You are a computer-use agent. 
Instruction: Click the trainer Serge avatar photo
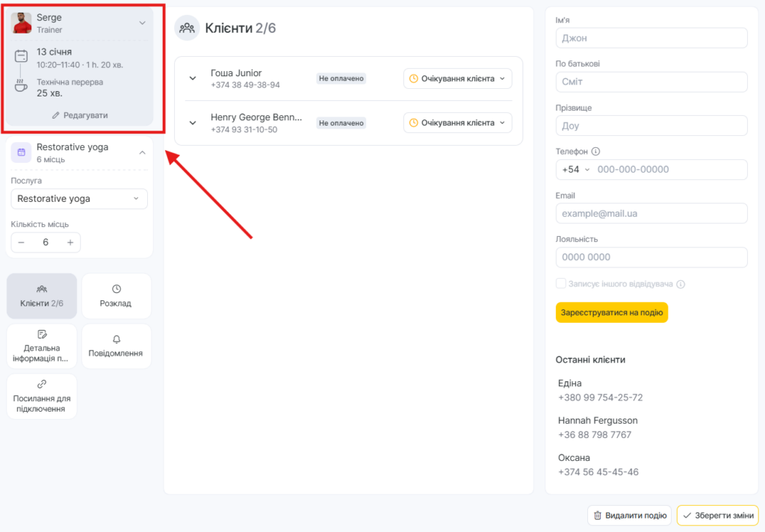(22, 23)
